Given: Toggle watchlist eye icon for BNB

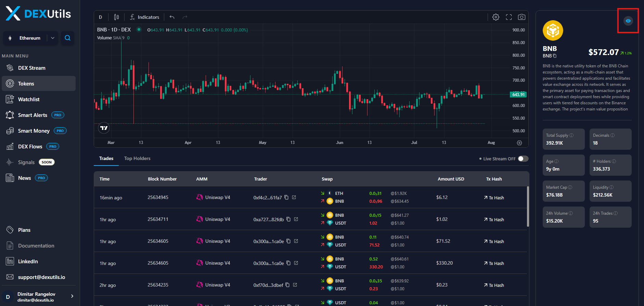Looking at the screenshot, I should (628, 21).
